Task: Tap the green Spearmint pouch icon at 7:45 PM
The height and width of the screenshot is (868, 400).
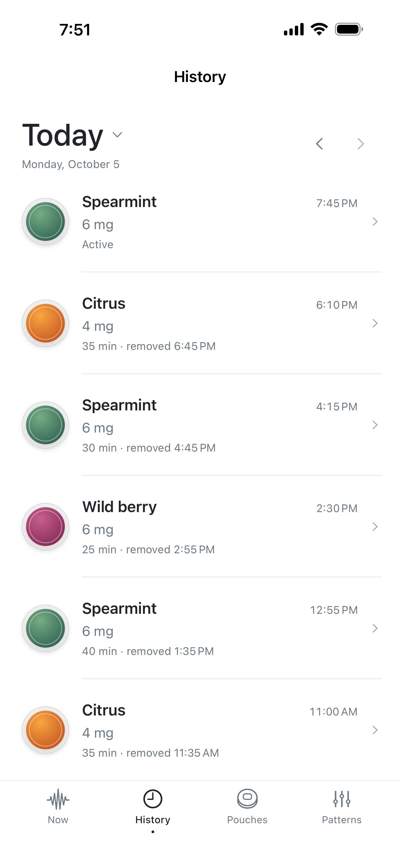Action: 45,222
